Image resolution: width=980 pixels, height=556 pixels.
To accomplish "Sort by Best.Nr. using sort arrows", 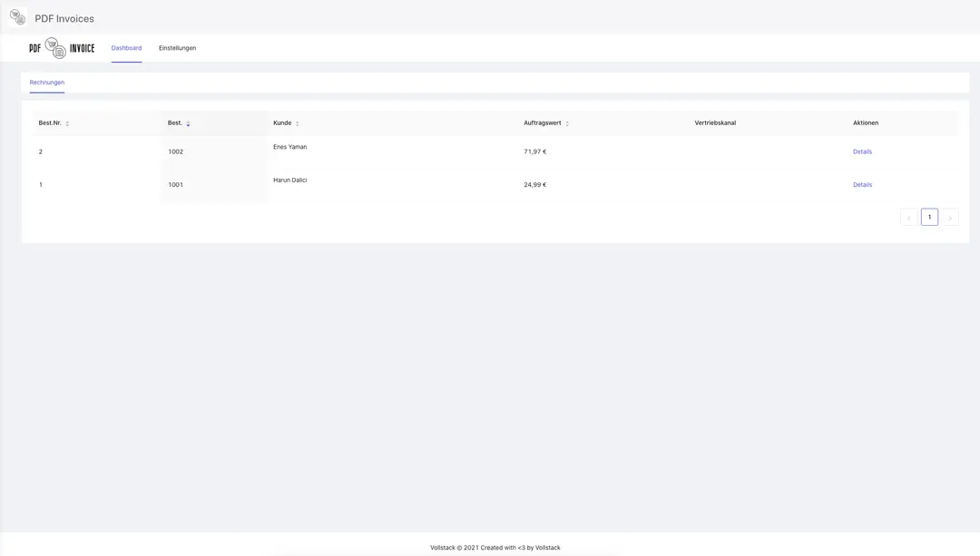I will click(67, 123).
